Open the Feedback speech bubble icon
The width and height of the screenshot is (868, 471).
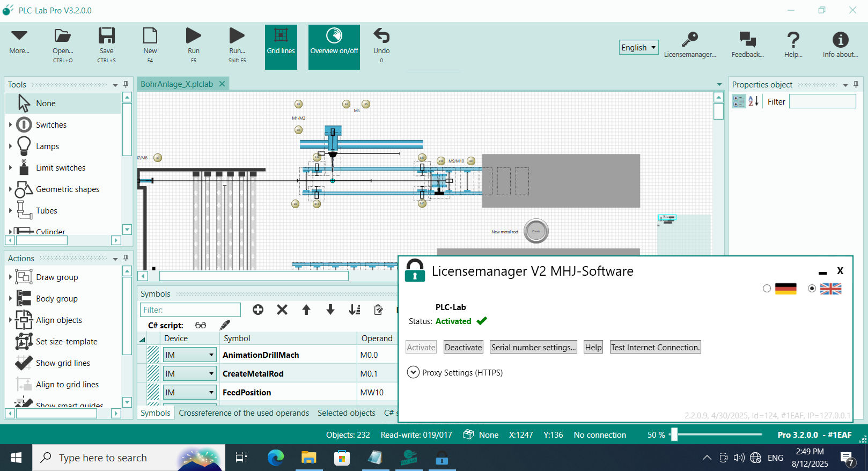747,39
